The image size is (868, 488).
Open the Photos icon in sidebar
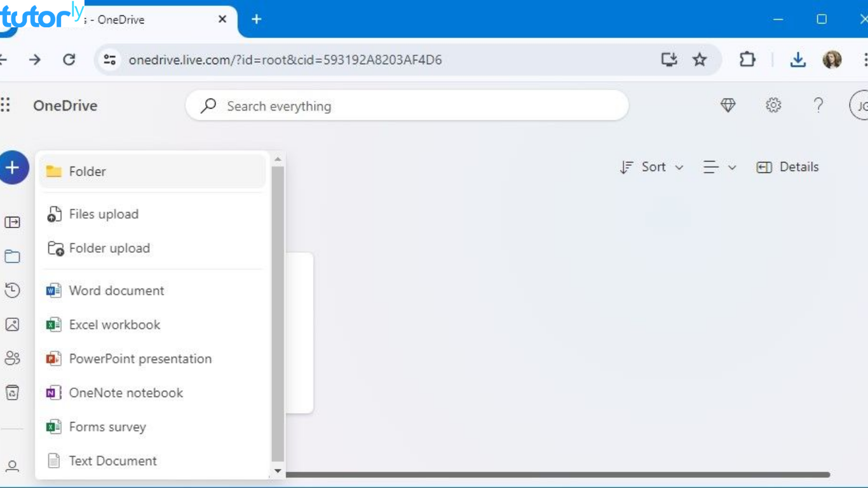pyautogui.click(x=12, y=325)
